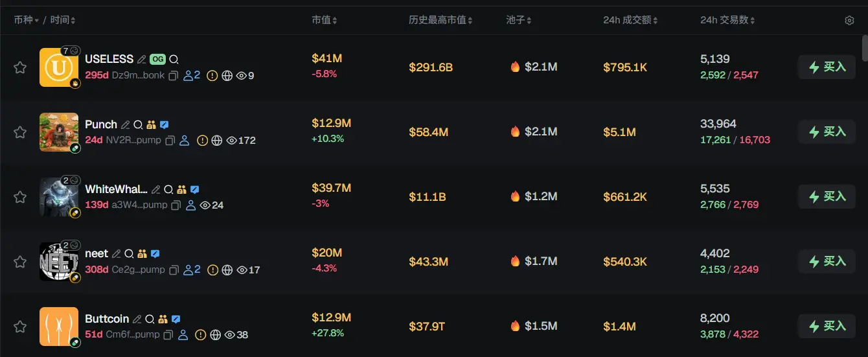Sort by 24h 成交额 column

point(630,21)
